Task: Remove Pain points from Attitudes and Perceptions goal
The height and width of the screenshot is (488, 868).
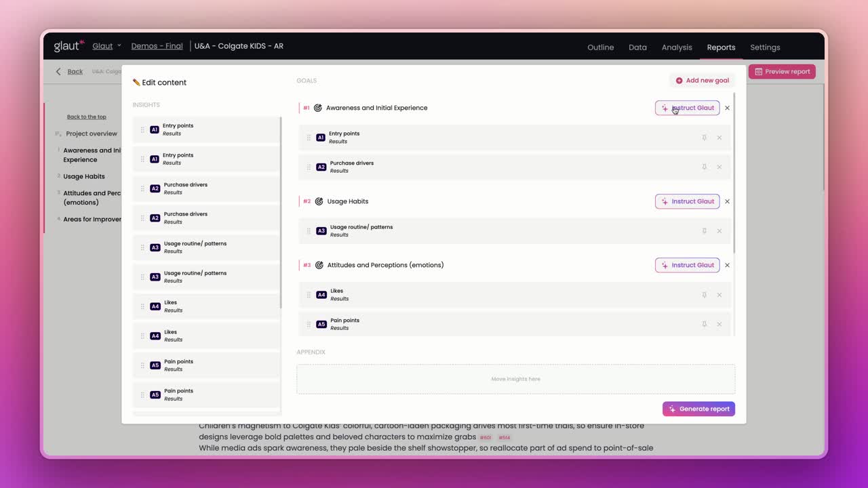Action: [x=719, y=324]
